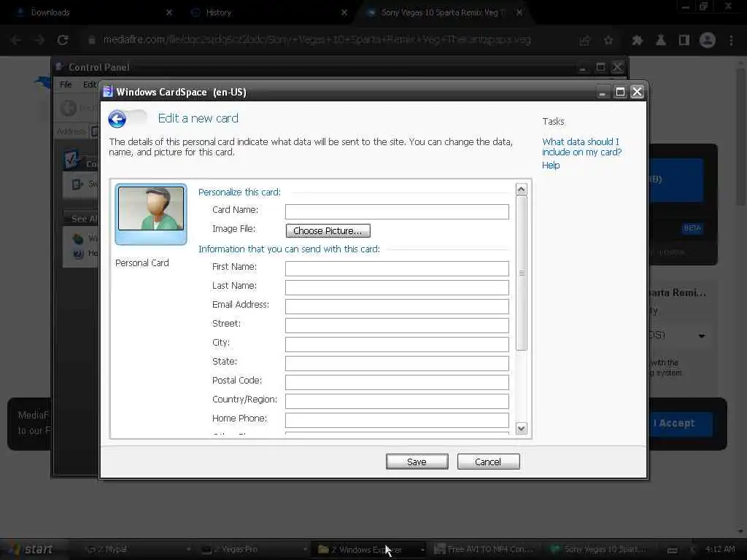Open the Choose Picture dialog
Screen dimensions: 747x560
328,230
